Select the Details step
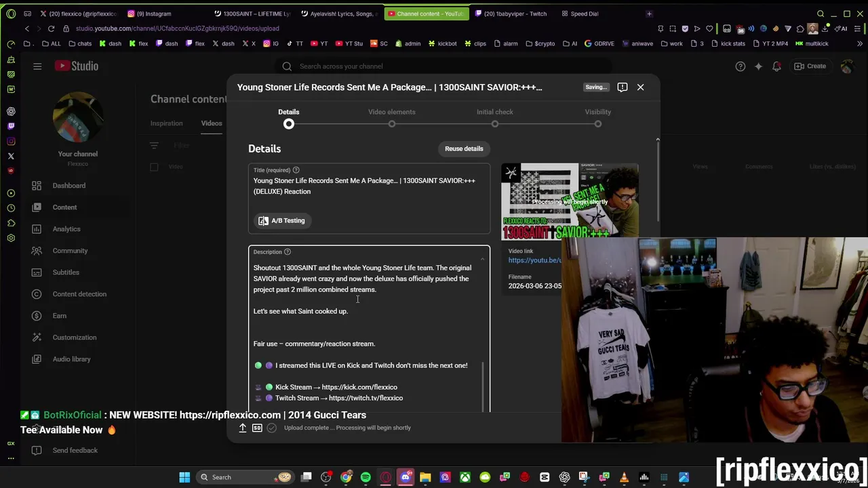868x488 pixels. coord(288,112)
